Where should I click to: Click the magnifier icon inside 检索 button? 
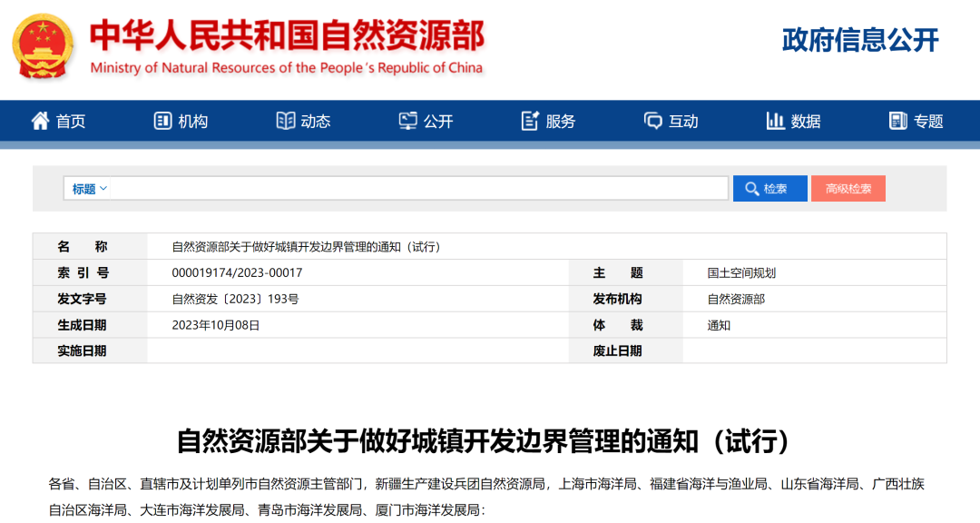pos(752,188)
